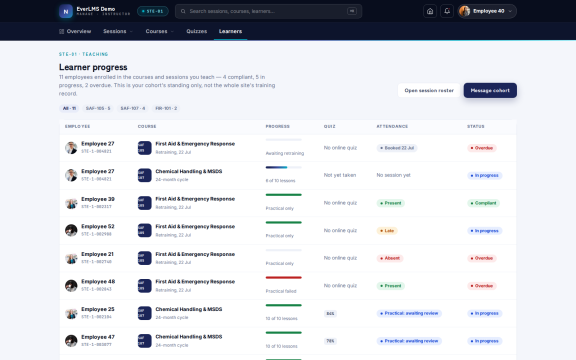Screen dimensions: 576x360
Task: Click Employee 52 progress bar
Action: click(x=284, y=223)
